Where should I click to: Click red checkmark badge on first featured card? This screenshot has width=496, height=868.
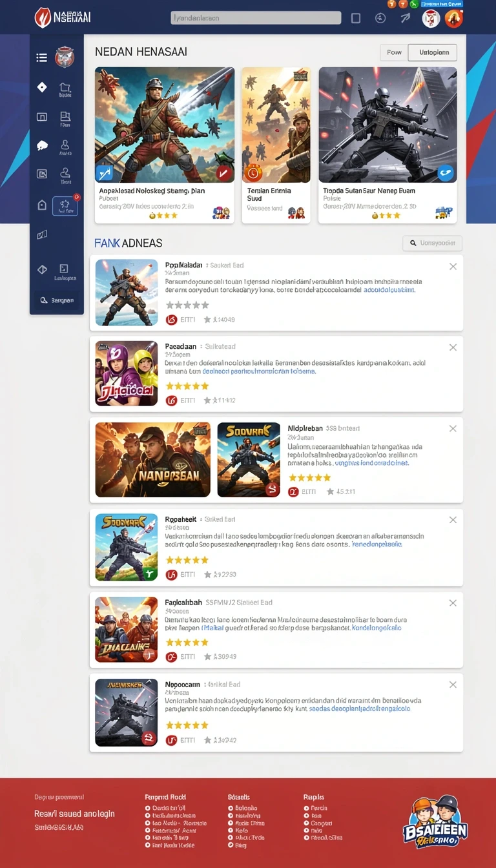(223, 172)
